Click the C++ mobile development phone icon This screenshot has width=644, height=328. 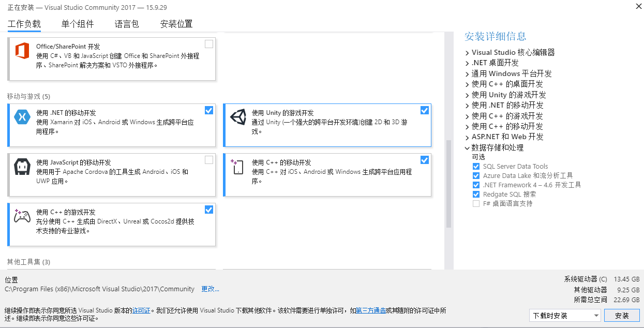pos(237,167)
